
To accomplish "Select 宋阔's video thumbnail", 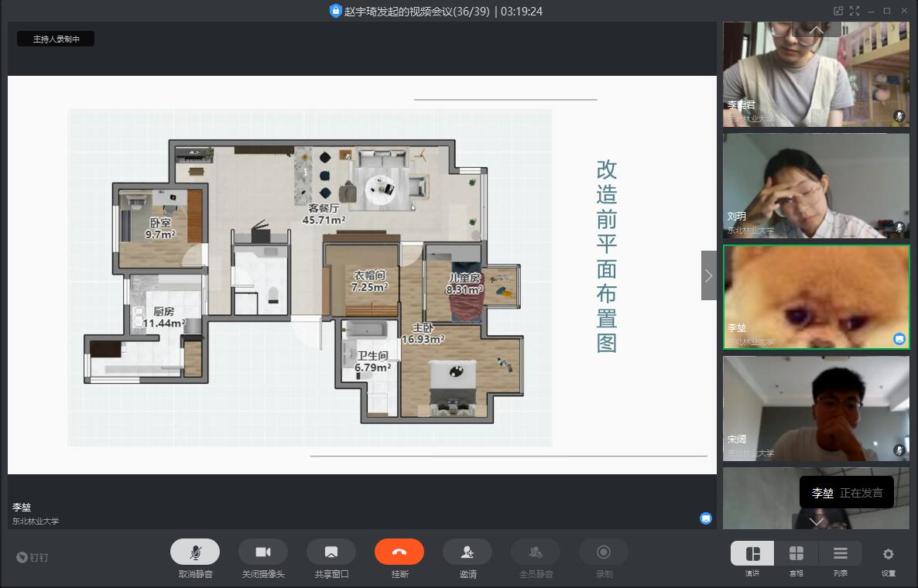I will point(816,408).
